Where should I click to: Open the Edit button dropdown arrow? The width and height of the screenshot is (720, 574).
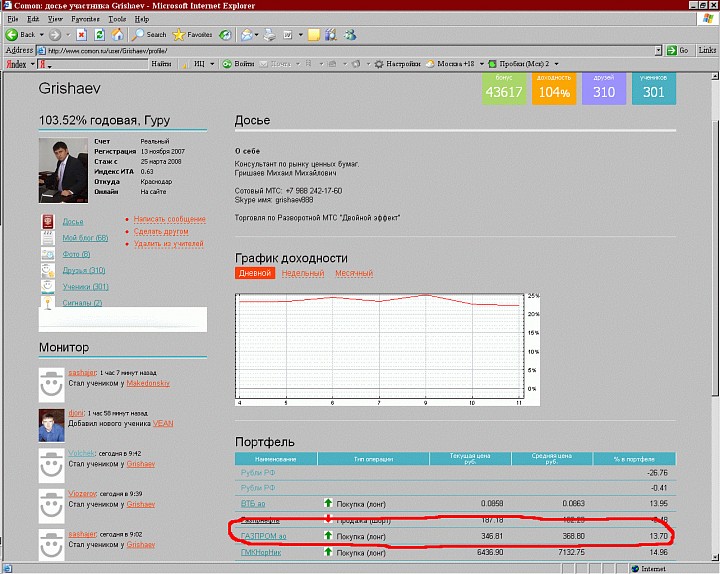point(301,34)
